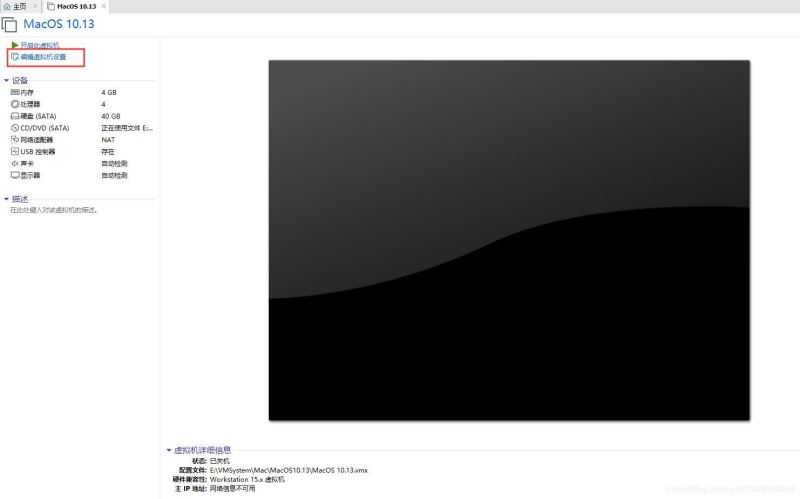Click the config file path MacOS 10.13.vmx
Image resolution: width=800 pixels, height=499 pixels.
tap(289, 470)
